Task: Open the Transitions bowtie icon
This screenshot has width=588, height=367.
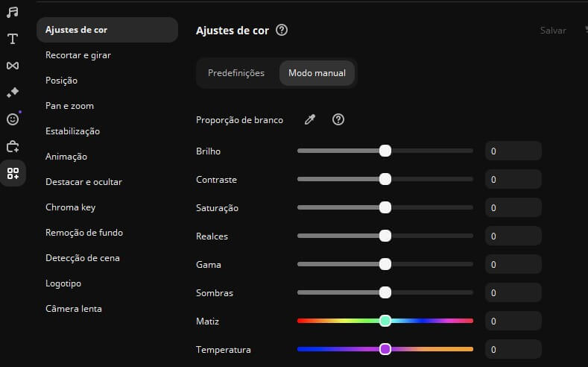Action: [13, 66]
